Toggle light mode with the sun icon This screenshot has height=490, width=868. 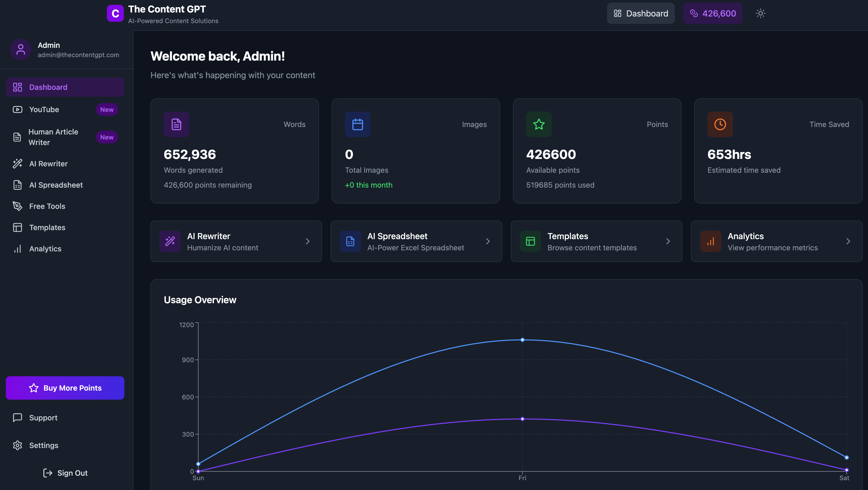[x=760, y=14]
